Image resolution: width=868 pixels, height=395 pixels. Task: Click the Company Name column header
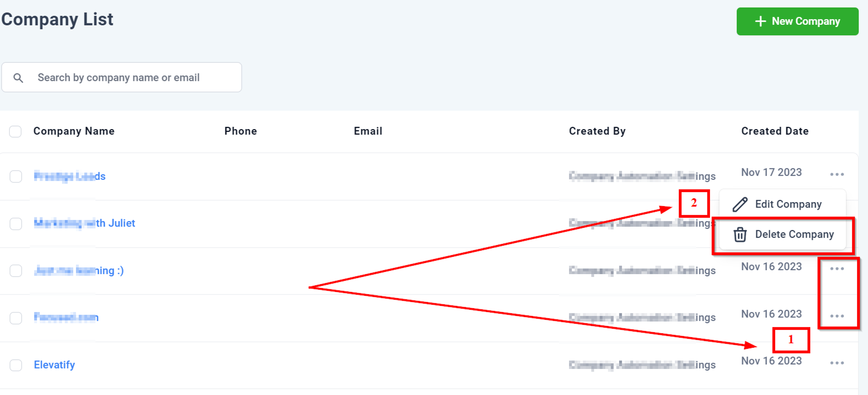click(x=74, y=131)
